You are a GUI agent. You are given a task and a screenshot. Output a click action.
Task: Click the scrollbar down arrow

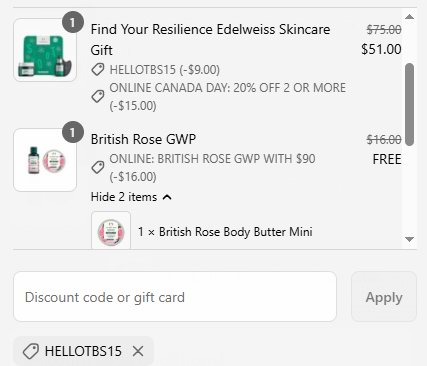click(409, 239)
